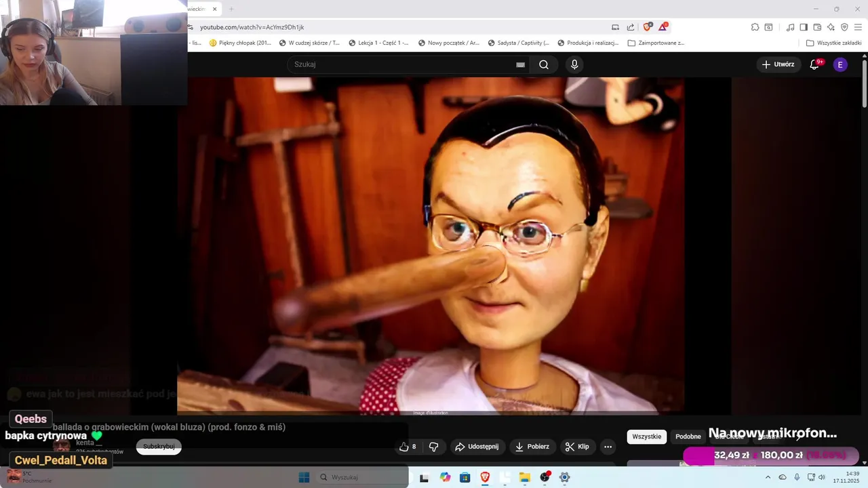868x488 pixels.
Task: Expand the Wszystkie zakładki bookmarks folder
Action: (x=834, y=43)
